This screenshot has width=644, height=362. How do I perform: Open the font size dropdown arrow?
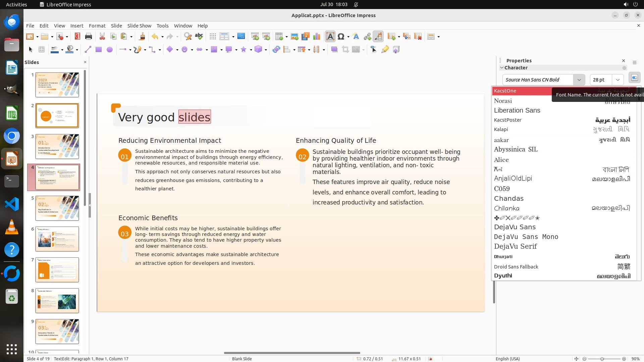pyautogui.click(x=618, y=80)
